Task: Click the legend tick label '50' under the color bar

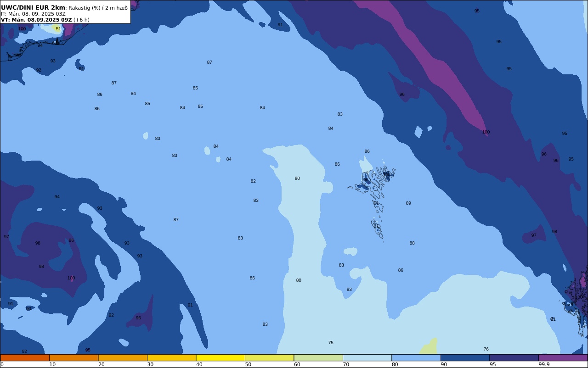Action: (x=248, y=364)
